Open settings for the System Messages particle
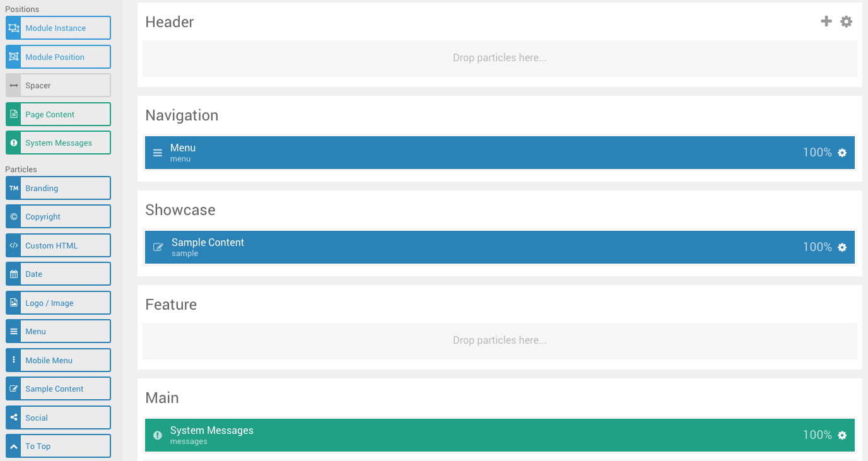The image size is (868, 461). click(x=842, y=435)
